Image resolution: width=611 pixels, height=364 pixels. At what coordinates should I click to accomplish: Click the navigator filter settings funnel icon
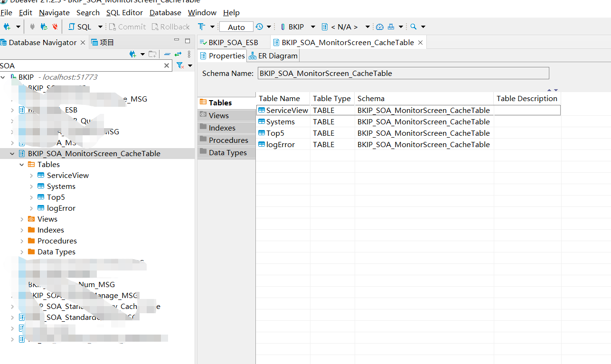click(180, 66)
